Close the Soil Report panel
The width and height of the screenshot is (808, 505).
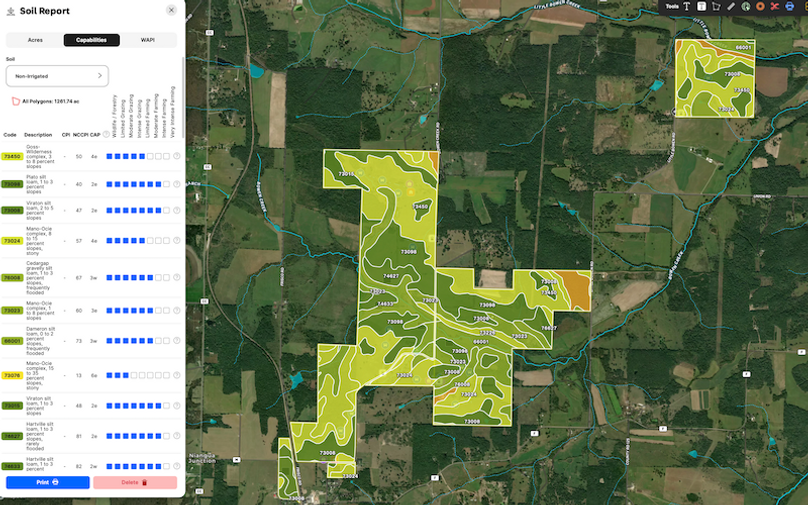click(x=171, y=10)
